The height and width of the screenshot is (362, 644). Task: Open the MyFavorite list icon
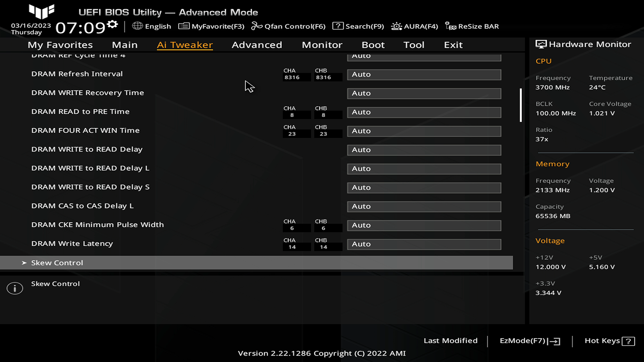pyautogui.click(x=184, y=26)
